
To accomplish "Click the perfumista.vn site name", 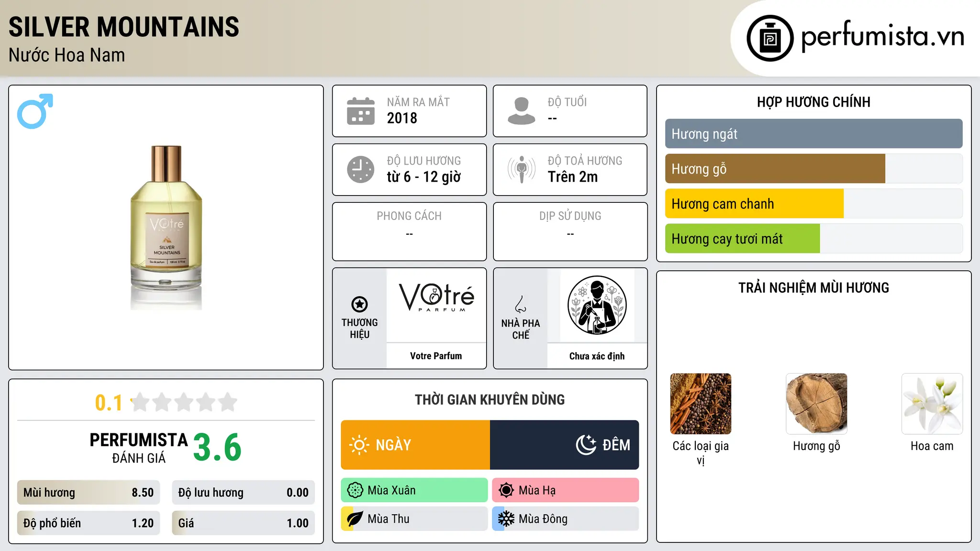I will click(882, 36).
